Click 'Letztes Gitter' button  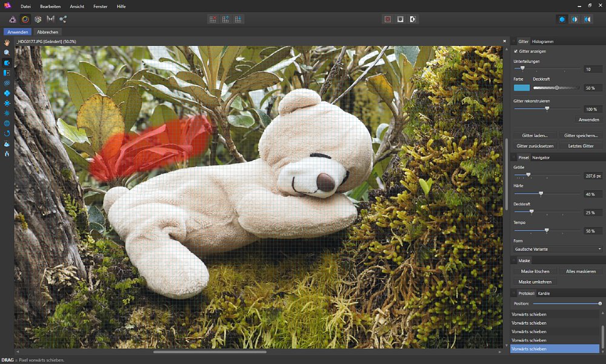pos(581,146)
